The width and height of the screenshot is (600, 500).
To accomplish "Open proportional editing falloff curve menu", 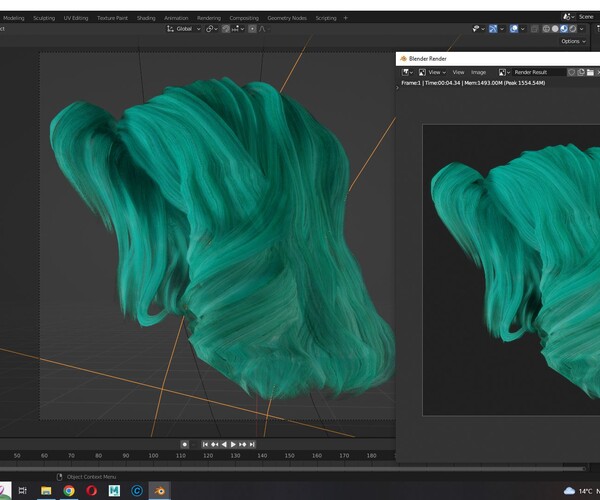I will pos(264,29).
